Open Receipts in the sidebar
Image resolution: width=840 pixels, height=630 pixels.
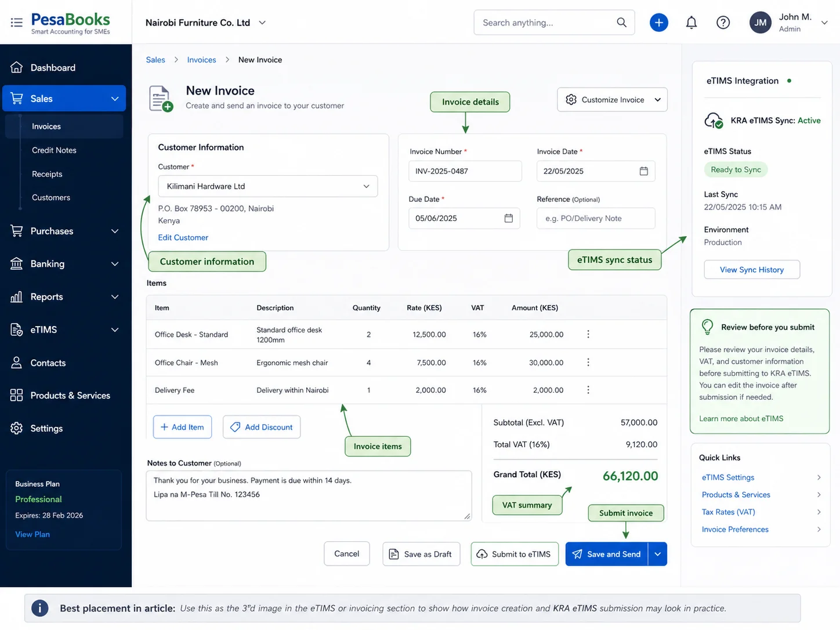point(47,174)
